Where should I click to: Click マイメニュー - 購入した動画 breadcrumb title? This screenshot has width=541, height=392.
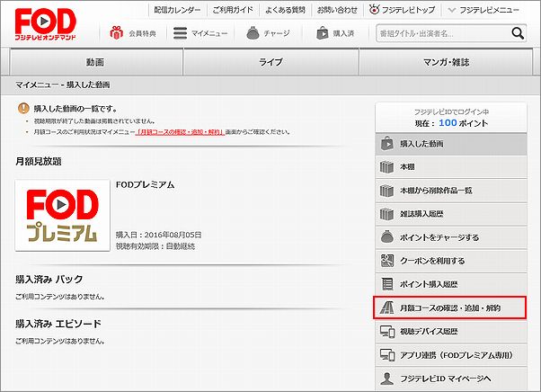62,85
